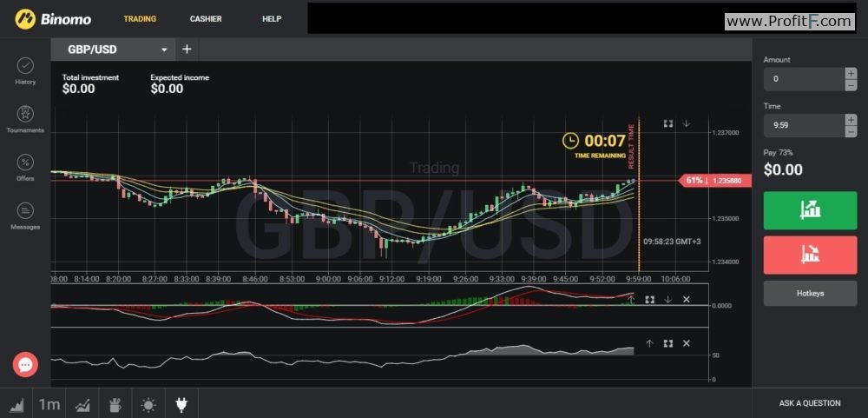The image size is (868, 418).
Task: Expand RSI indicator panel fullscreen
Action: click(x=668, y=344)
